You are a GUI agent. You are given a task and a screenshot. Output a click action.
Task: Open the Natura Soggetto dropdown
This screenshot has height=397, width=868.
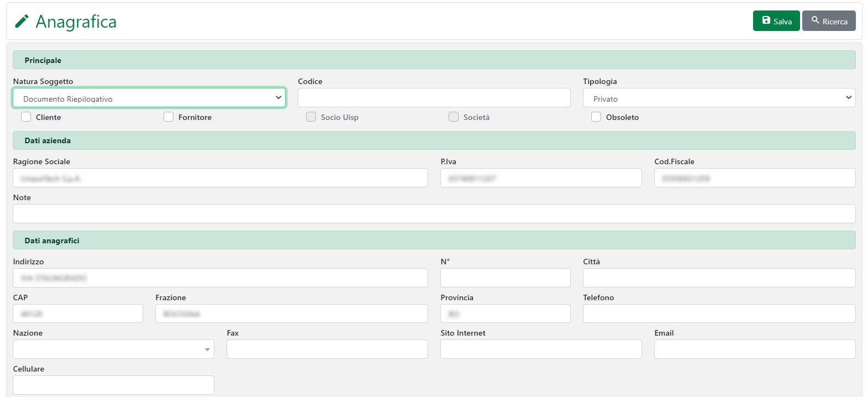coord(149,98)
